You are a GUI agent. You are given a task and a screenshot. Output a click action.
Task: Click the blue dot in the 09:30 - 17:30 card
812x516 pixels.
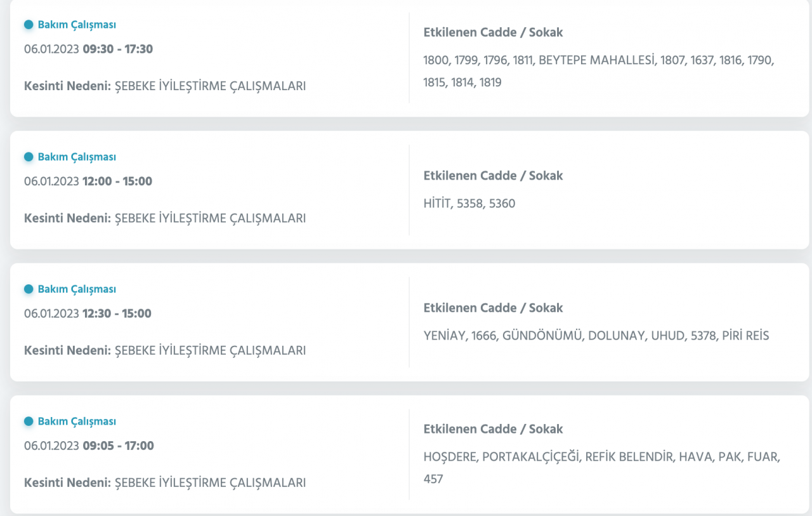click(x=29, y=25)
